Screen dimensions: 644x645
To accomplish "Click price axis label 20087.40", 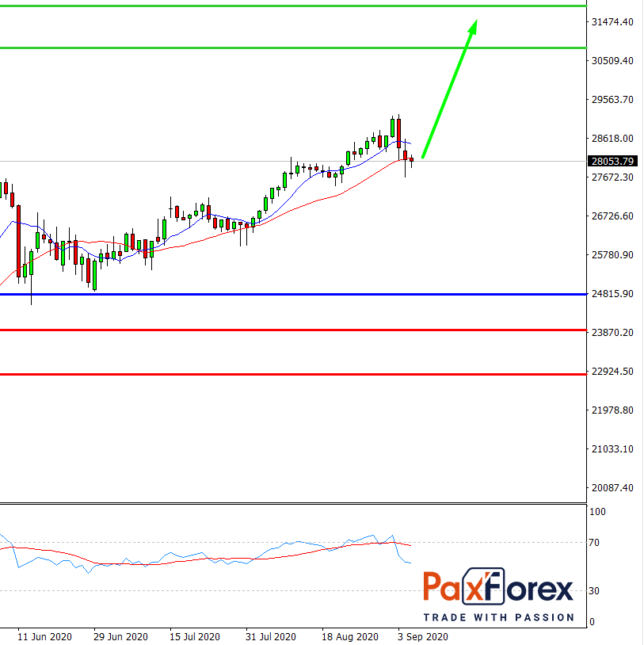I will (x=612, y=488).
